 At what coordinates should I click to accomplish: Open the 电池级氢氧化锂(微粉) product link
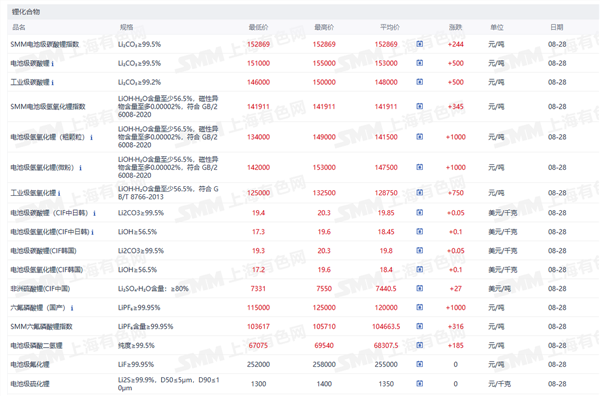click(x=42, y=167)
